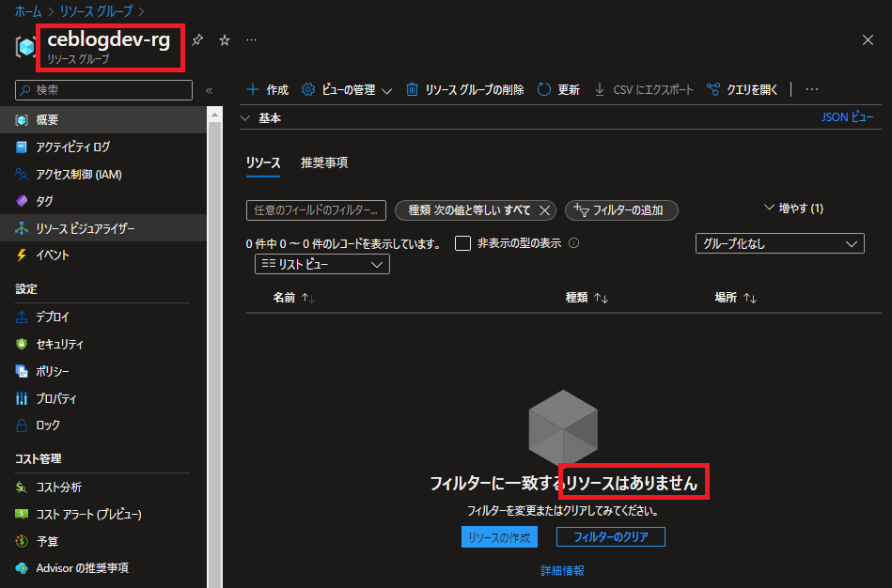
Task: Sort by 種類 column header
Action: pos(587,298)
